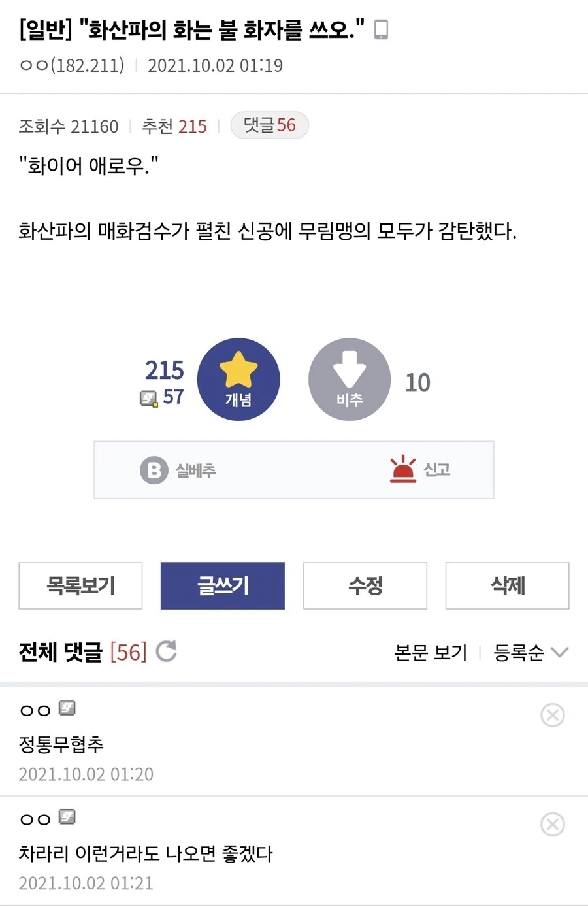
Task: Click the 비추 downvote arrow button
Action: [x=350, y=380]
